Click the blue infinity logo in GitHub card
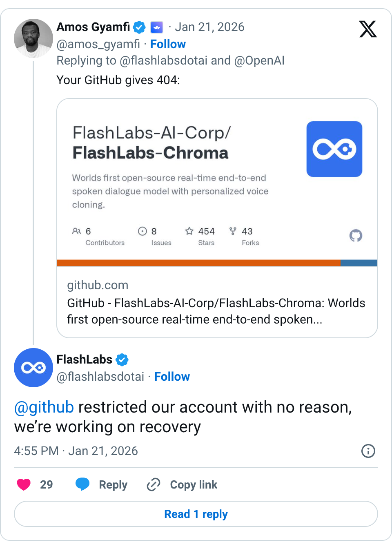This screenshot has height=549, width=392. (334, 149)
